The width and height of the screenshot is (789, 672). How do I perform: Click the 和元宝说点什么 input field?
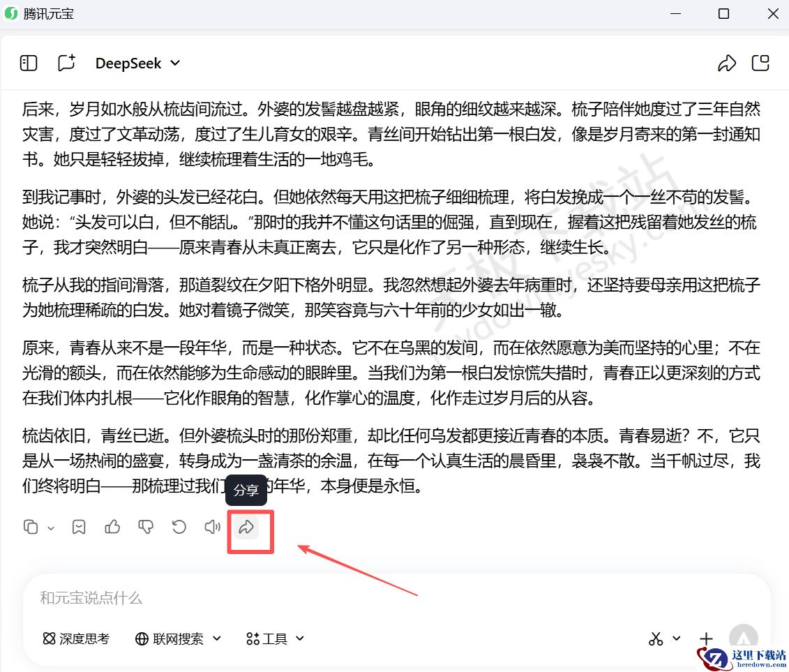click(x=209, y=598)
